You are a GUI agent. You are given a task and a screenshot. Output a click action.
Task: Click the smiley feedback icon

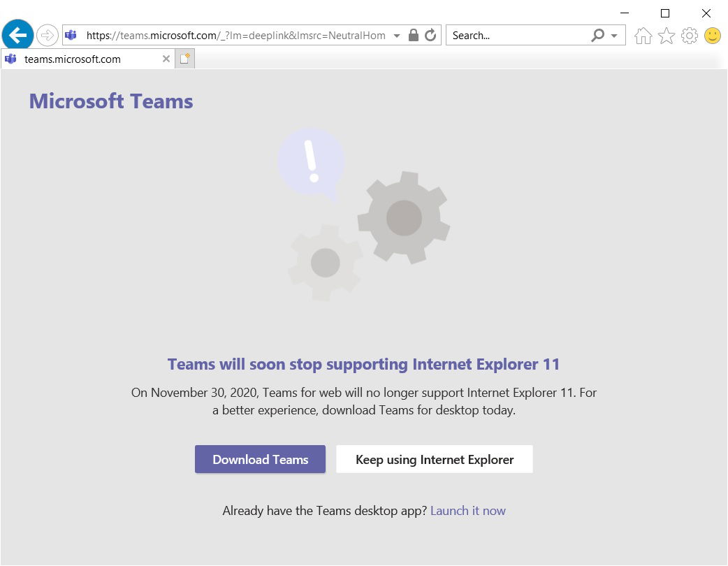(x=712, y=35)
